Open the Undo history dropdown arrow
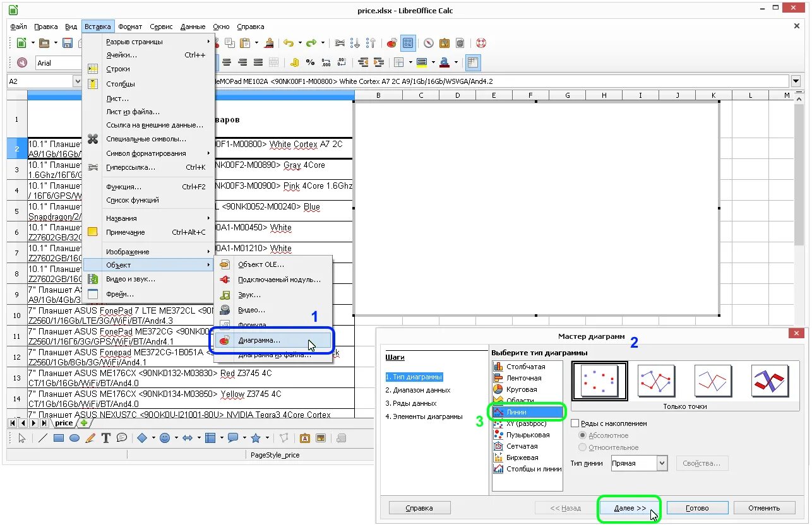This screenshot has height=525, width=812. click(x=300, y=43)
